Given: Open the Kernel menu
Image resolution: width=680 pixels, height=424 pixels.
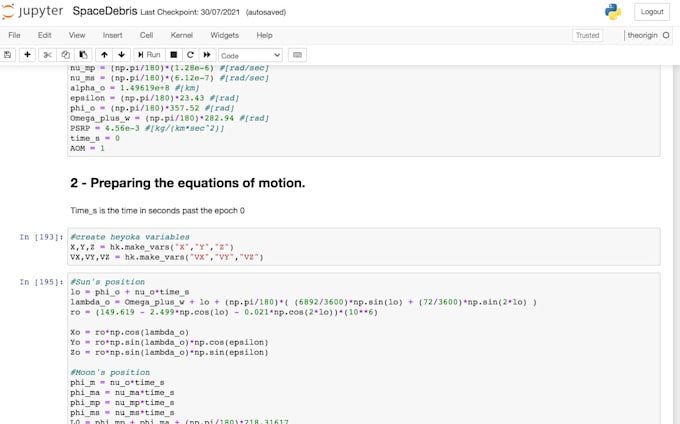Looking at the screenshot, I should (x=181, y=35).
